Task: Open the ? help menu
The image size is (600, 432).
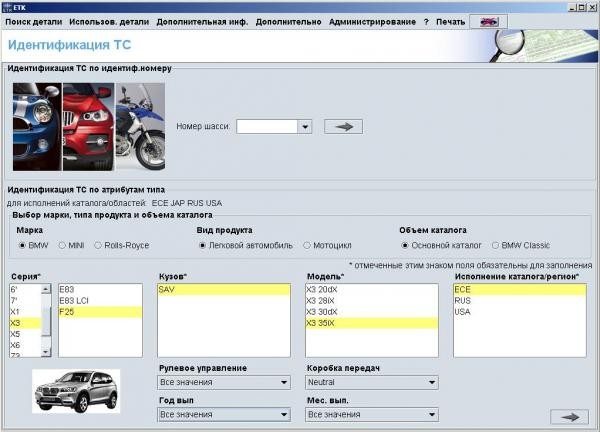Action: point(426,22)
